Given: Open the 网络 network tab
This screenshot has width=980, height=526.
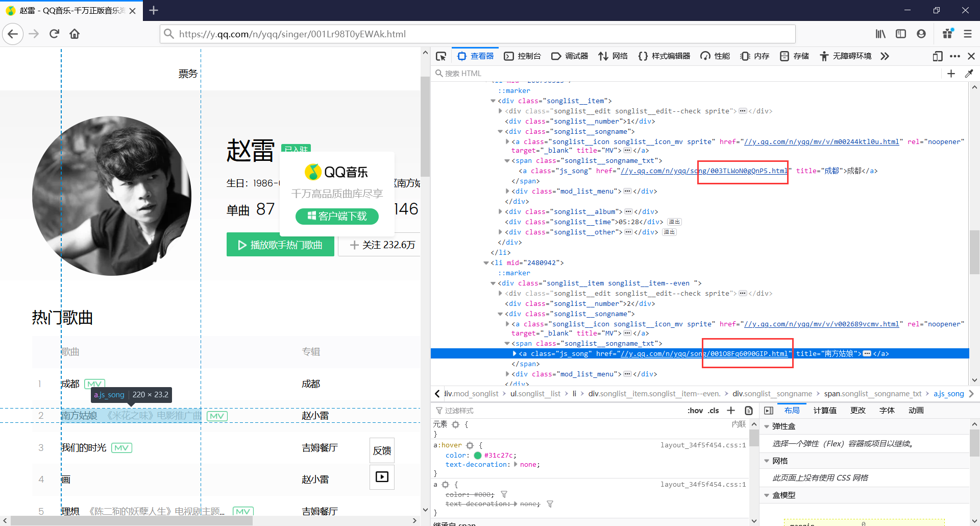Looking at the screenshot, I should pyautogui.click(x=613, y=56).
